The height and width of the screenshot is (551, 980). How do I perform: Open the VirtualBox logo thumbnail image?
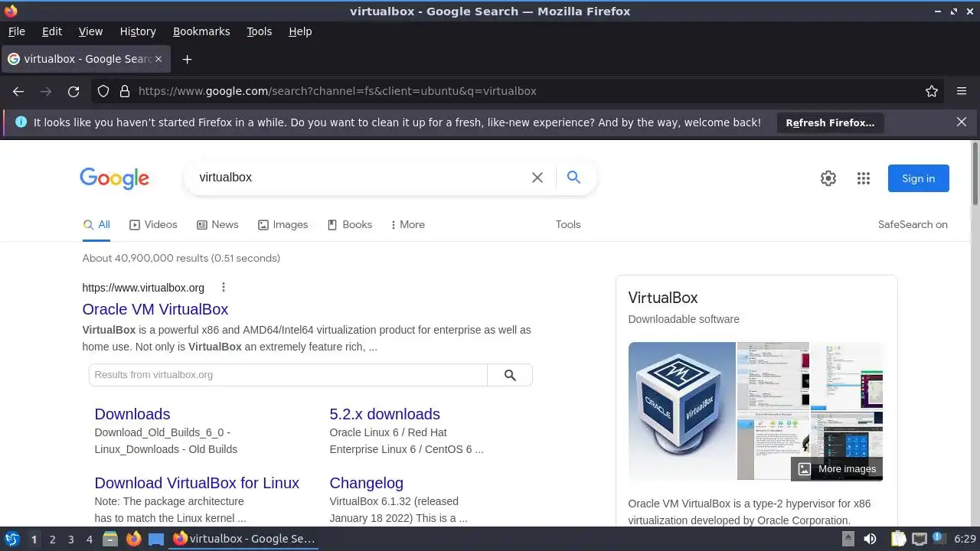click(x=682, y=411)
